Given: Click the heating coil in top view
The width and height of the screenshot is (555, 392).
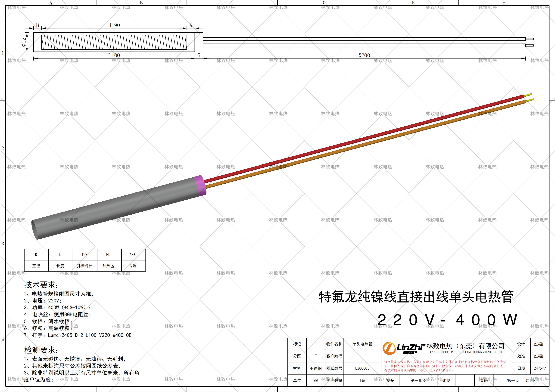Looking at the screenshot, I should pyautogui.click(x=114, y=42).
